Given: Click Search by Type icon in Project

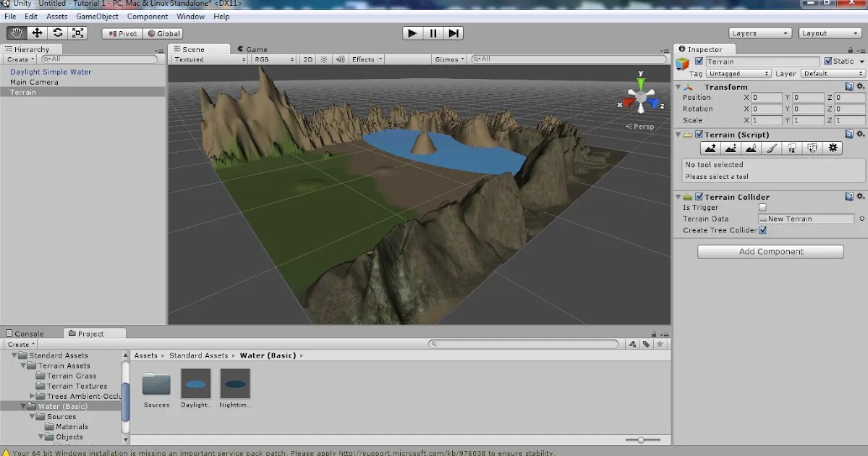Looking at the screenshot, I should 633,345.
